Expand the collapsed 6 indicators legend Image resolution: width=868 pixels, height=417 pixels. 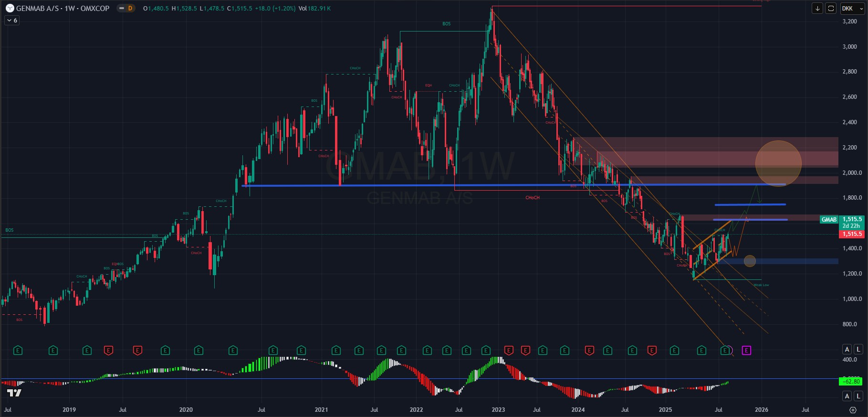point(11,21)
